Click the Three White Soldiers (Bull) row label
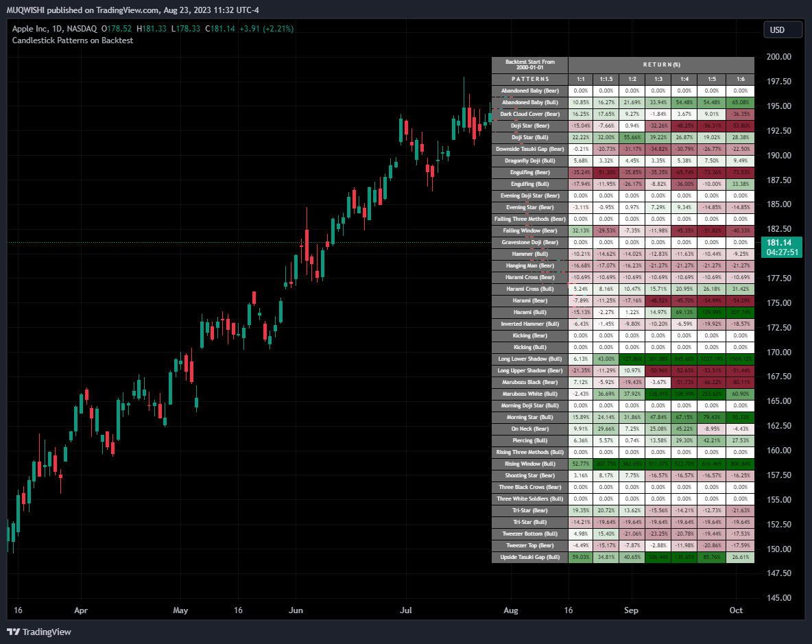This screenshot has height=644, width=812. 529,499
